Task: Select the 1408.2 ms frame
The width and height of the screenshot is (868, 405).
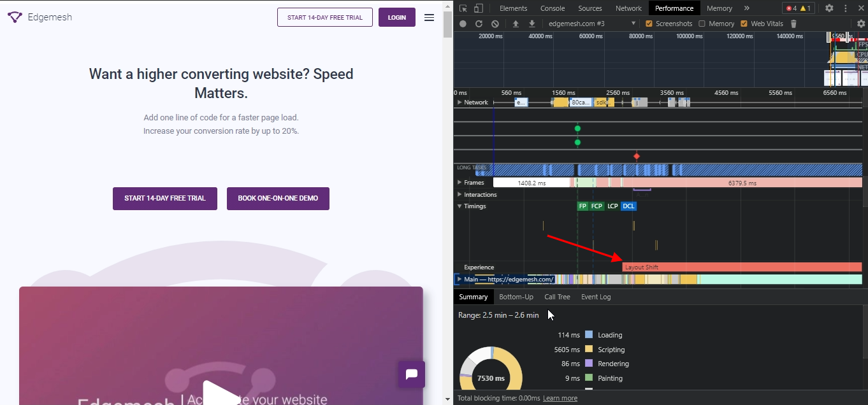Action: coord(532,183)
